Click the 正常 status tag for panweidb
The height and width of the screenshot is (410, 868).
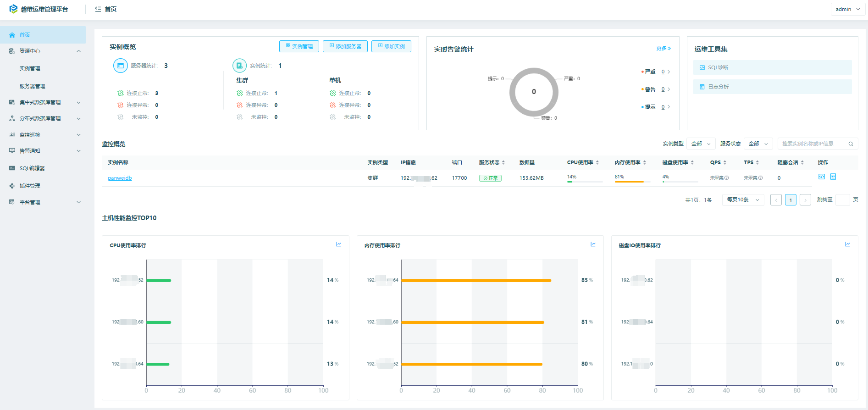click(x=490, y=178)
